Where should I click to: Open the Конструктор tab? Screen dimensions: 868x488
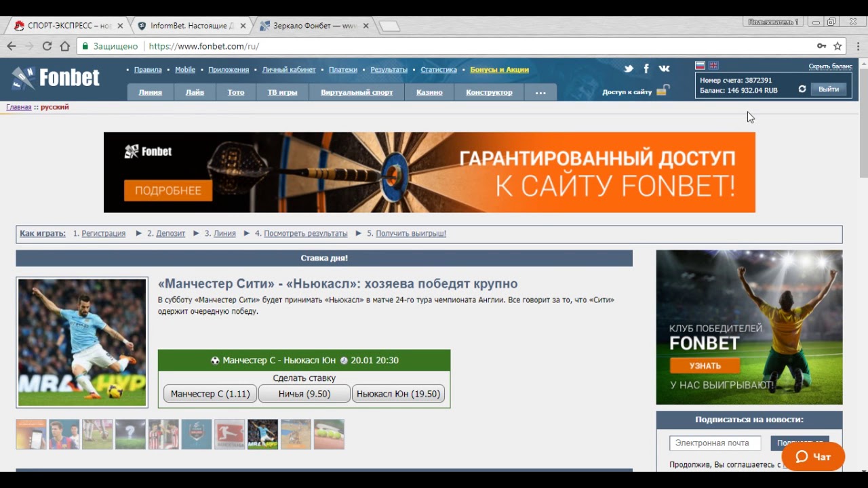(489, 92)
